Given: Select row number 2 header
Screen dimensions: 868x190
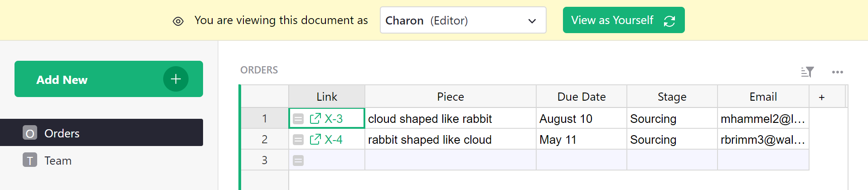Looking at the screenshot, I should (x=265, y=140).
